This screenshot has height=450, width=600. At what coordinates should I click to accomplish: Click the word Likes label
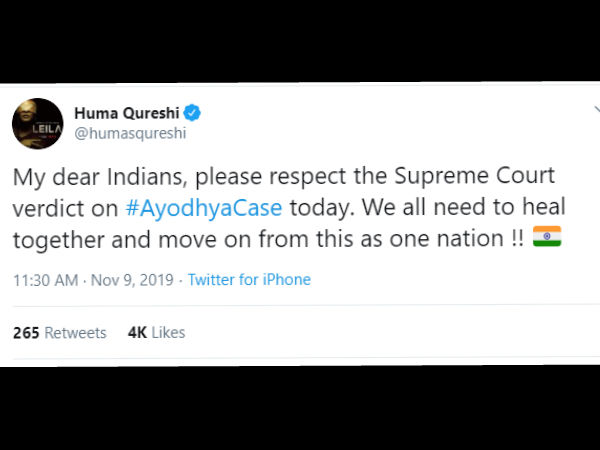(168, 333)
